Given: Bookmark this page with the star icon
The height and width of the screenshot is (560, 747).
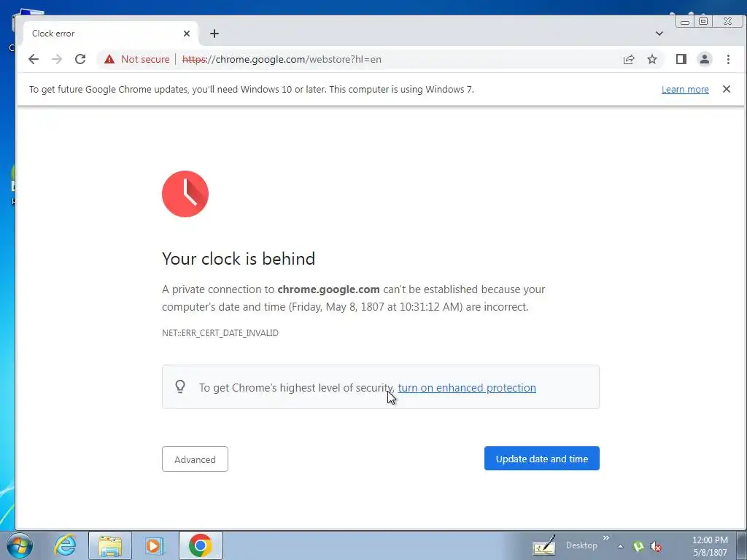Looking at the screenshot, I should (x=652, y=59).
